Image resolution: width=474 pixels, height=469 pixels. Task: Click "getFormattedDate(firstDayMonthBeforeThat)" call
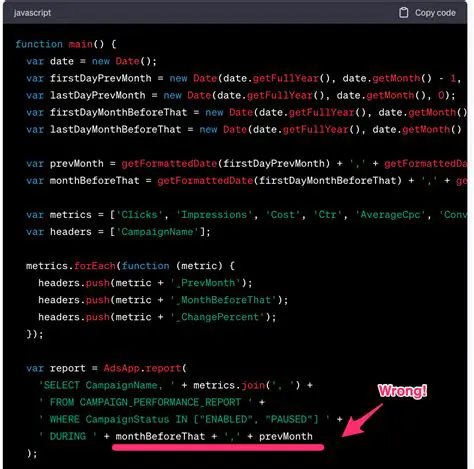click(x=280, y=181)
